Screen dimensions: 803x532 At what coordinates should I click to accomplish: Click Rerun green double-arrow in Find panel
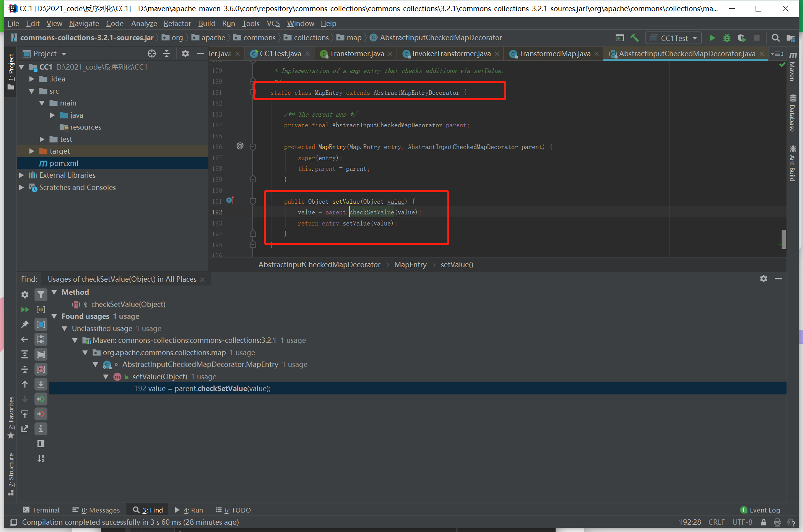(x=25, y=310)
